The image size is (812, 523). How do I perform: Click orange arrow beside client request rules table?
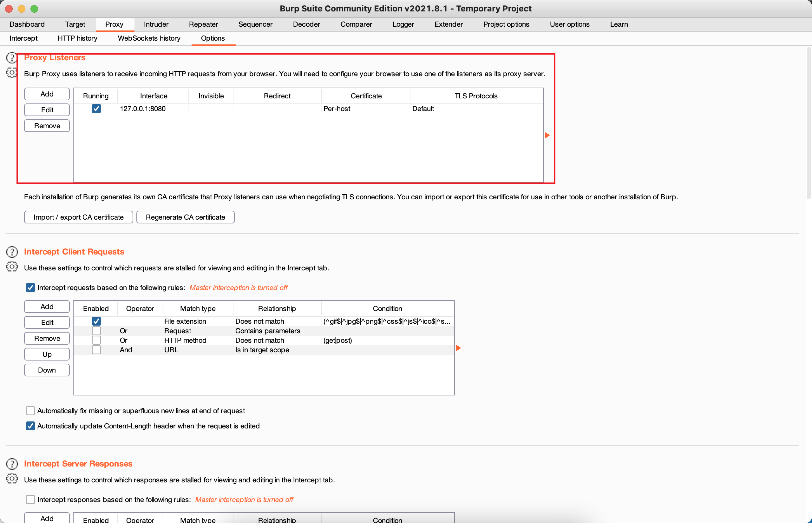tap(458, 348)
